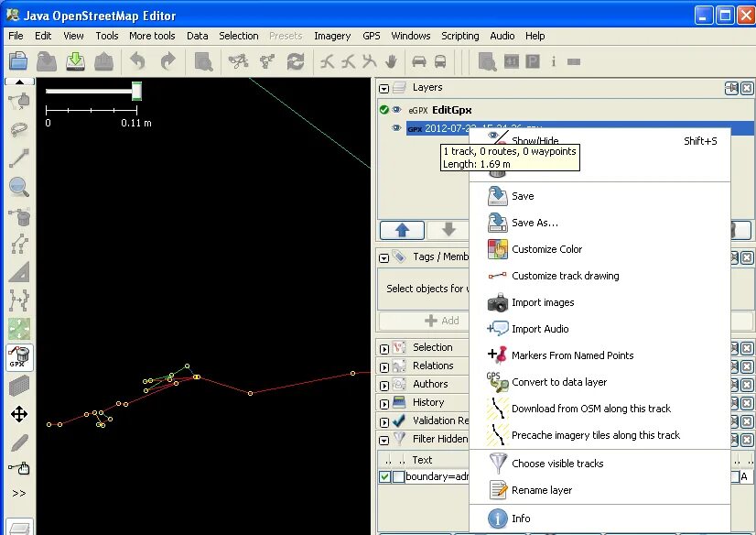Expand the Validation Results panel
Viewport: 756px width, 535px height.
383,422
